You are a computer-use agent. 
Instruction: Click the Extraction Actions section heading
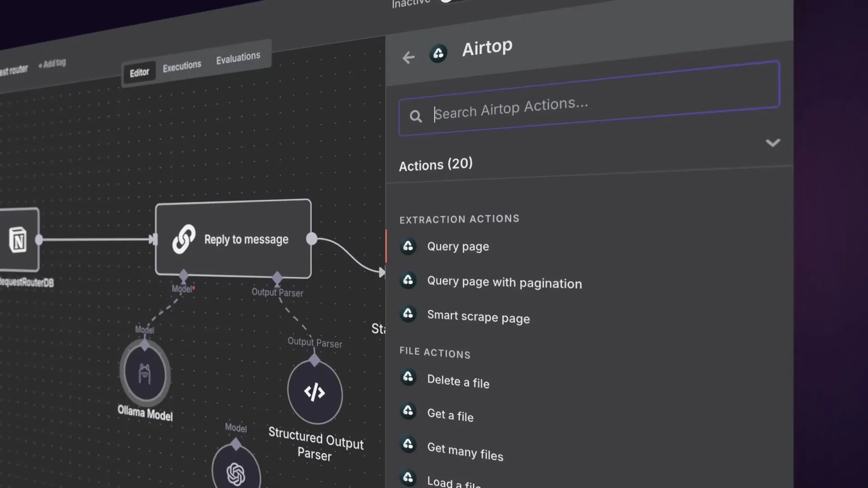459,219
